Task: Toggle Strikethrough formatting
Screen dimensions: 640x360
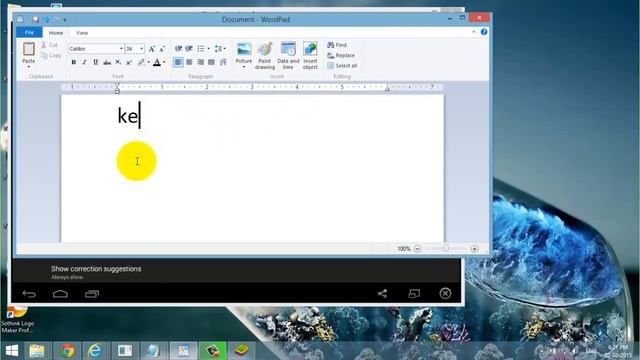Action: pos(107,62)
